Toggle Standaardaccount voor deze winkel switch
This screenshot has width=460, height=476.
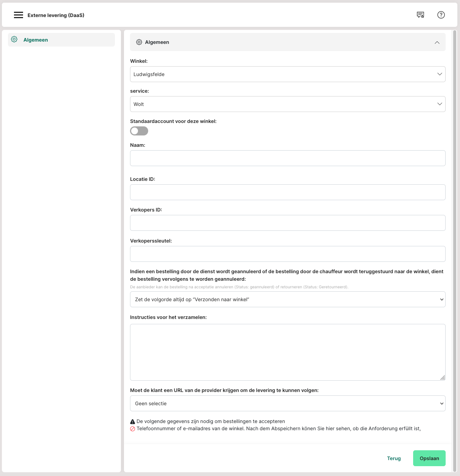139,131
